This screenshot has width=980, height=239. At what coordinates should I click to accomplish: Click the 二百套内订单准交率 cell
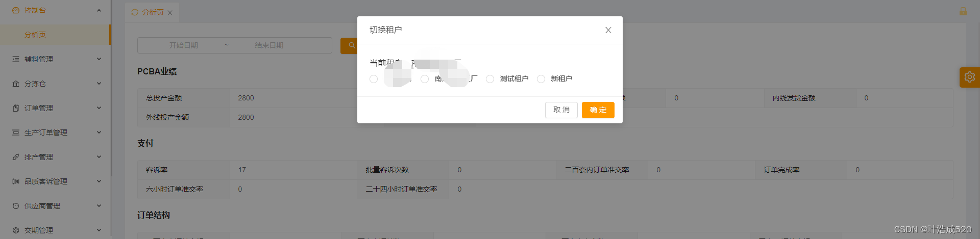click(x=602, y=170)
